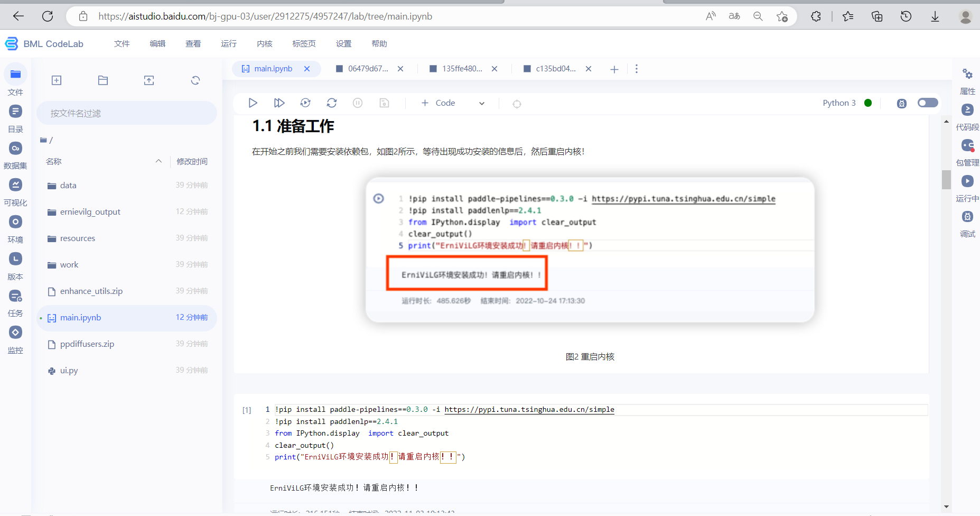Screen dimensions: 980x516
Task: Open the tab bar more options menu
Action: click(x=637, y=69)
